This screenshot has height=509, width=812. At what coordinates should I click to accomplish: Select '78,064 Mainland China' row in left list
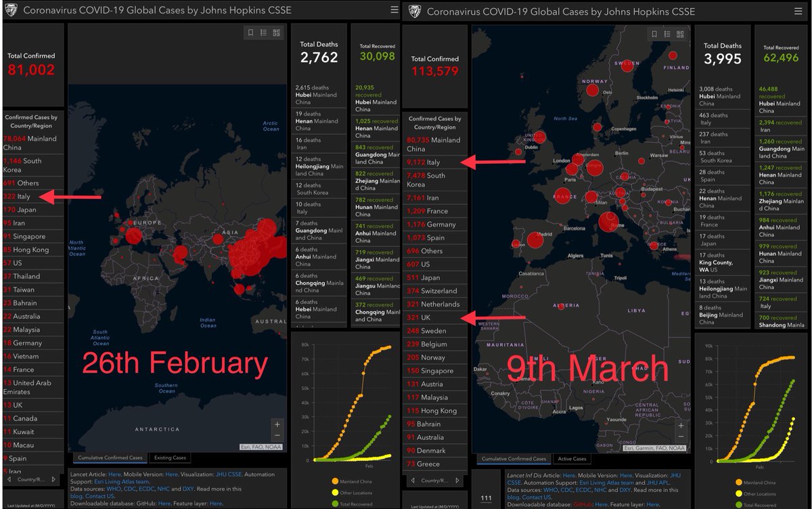coord(33,143)
